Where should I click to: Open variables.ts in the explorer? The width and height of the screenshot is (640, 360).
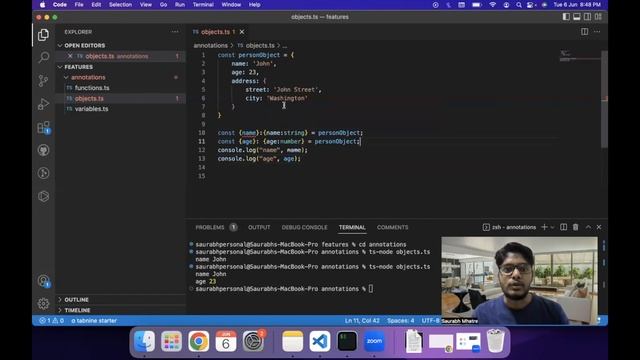[91, 109]
